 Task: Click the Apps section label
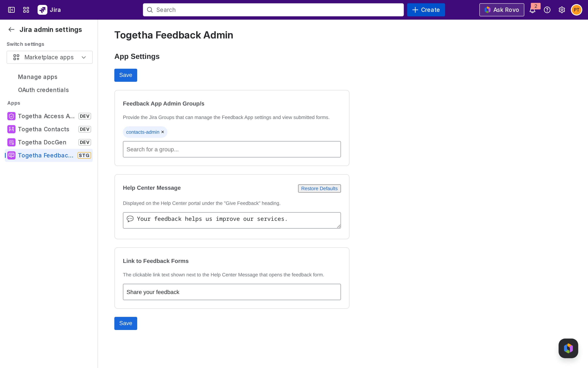pos(14,103)
